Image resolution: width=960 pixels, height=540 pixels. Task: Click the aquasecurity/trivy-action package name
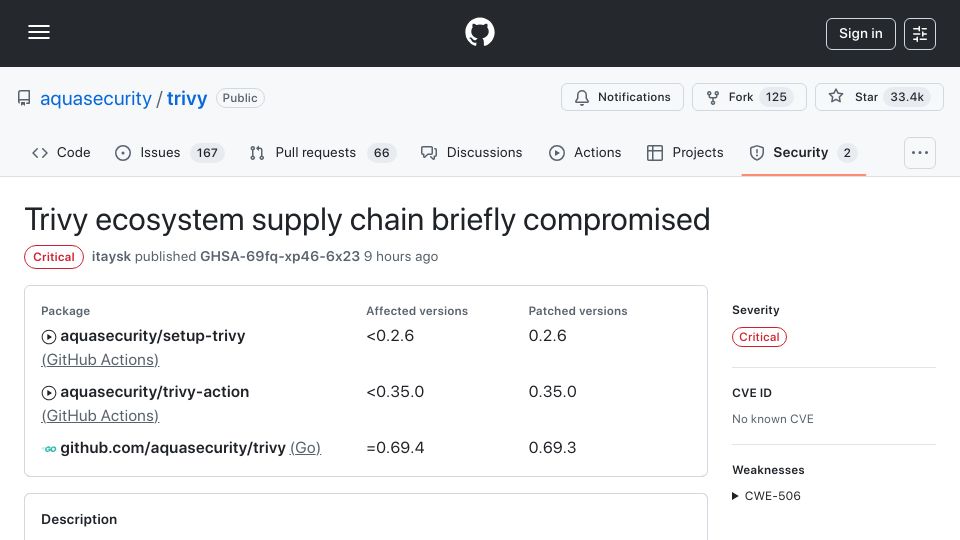154,392
